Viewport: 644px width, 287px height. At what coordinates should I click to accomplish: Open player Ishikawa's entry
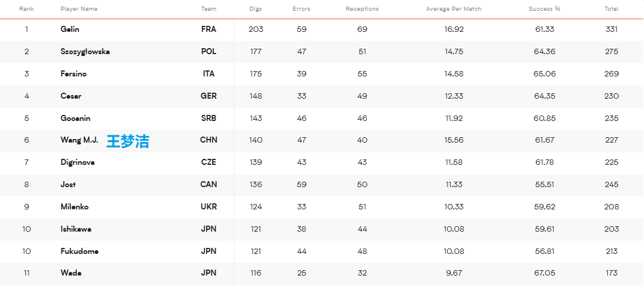pyautogui.click(x=76, y=229)
